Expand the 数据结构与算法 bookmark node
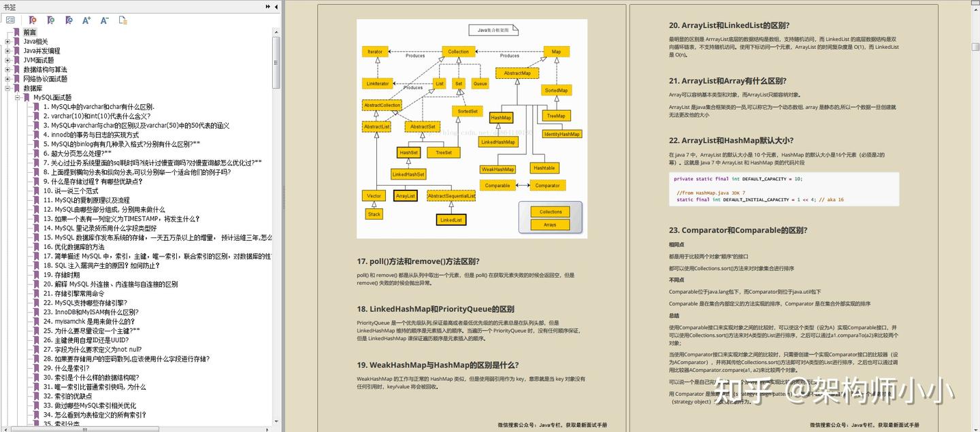980x432 pixels. click(x=7, y=69)
